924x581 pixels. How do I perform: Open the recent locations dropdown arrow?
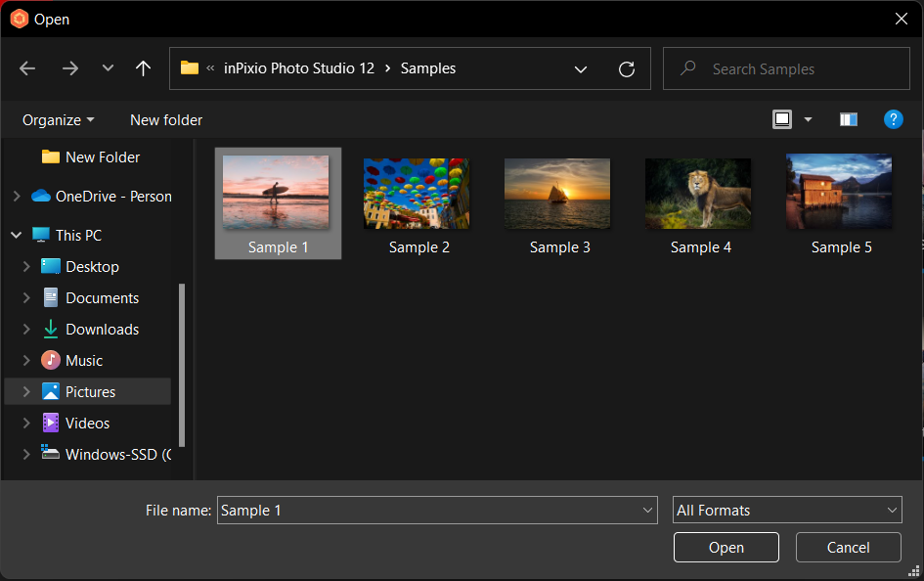pyautogui.click(x=108, y=68)
